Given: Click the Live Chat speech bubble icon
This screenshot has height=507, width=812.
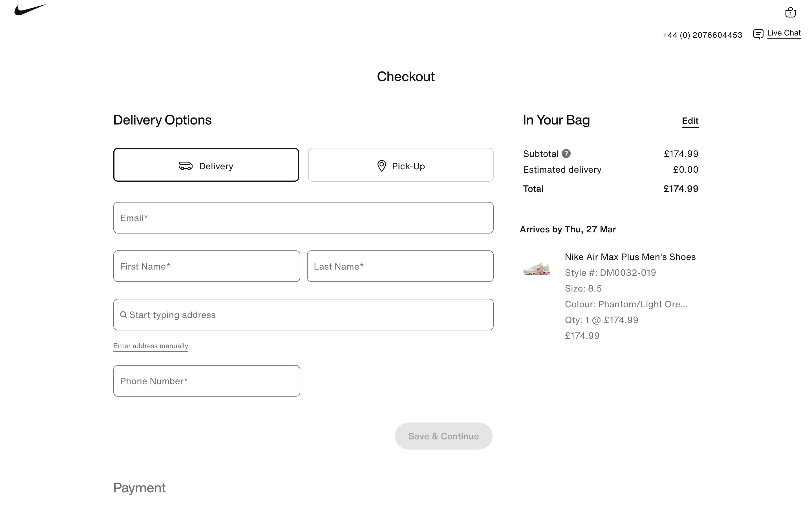Looking at the screenshot, I should [x=758, y=34].
